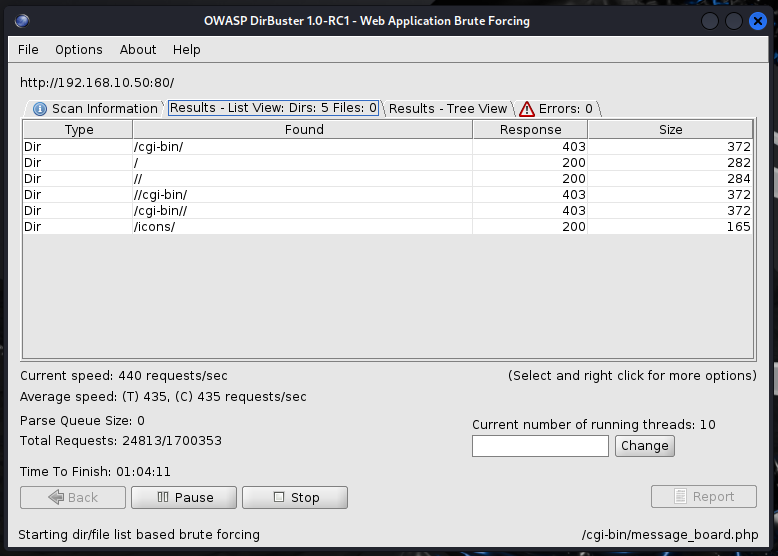
Task: Select the /icons/ result row
Action: click(388, 226)
